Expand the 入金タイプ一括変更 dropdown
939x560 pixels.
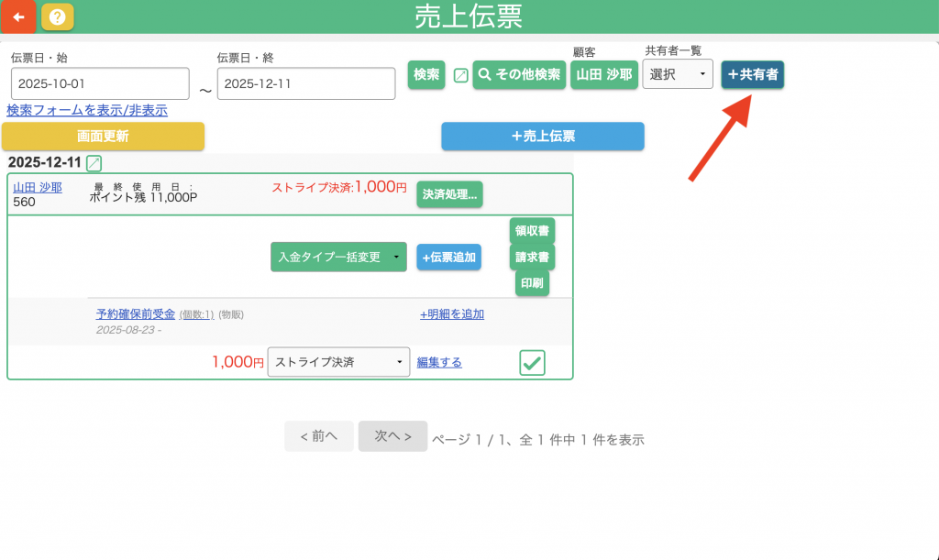[338, 257]
